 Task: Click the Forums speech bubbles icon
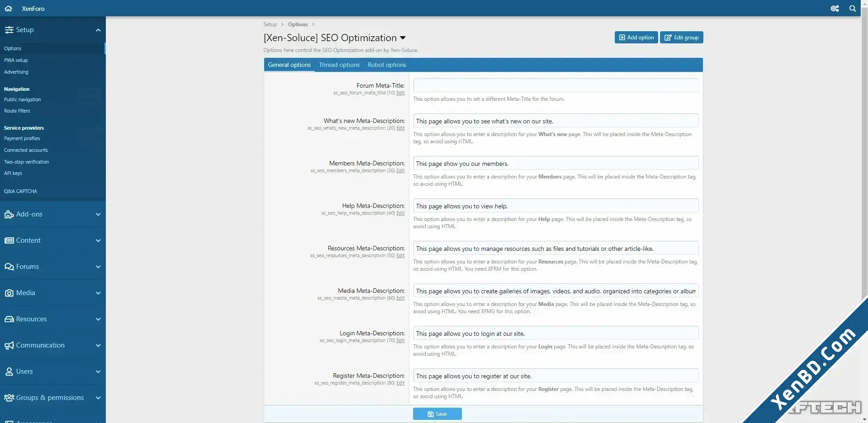(x=9, y=267)
